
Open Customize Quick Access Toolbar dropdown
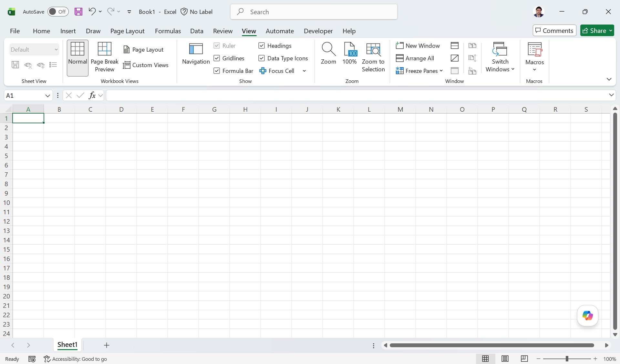pos(129,12)
